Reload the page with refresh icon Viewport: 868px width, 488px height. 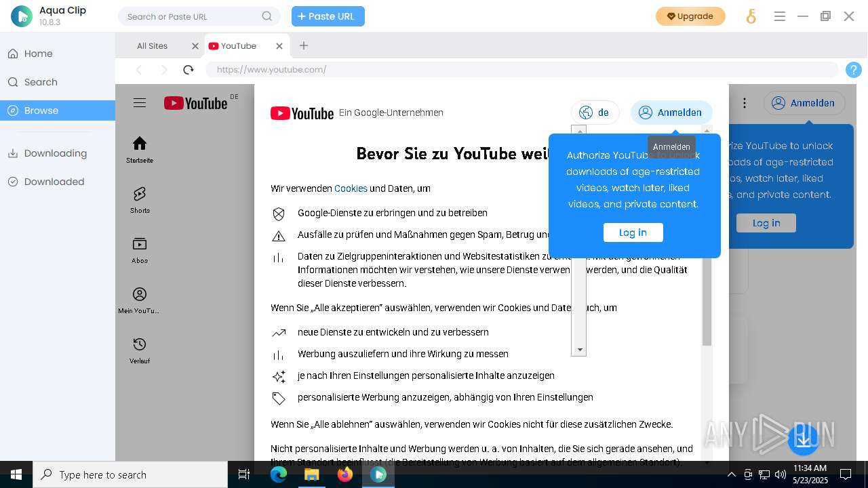[x=189, y=69]
